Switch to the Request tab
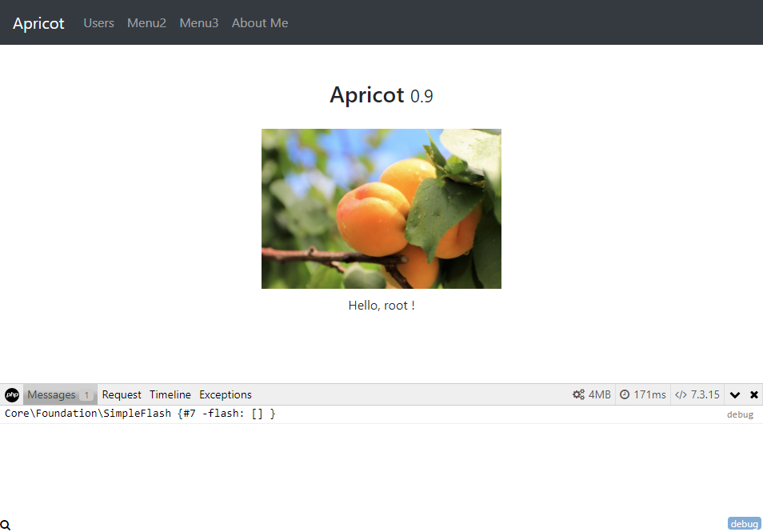Screen dimensions: 763x532 pos(122,394)
